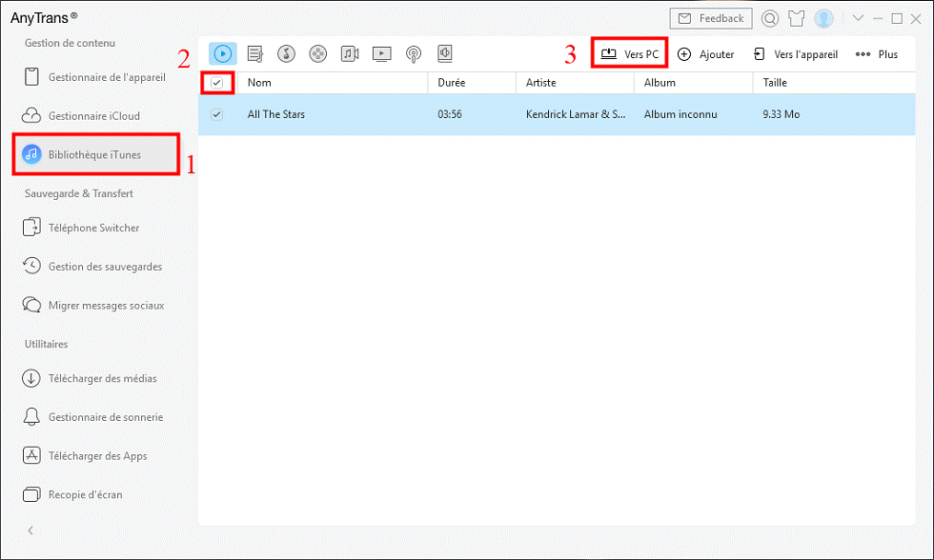
Task: Open Télécharger des Apps utility
Action: [x=95, y=456]
